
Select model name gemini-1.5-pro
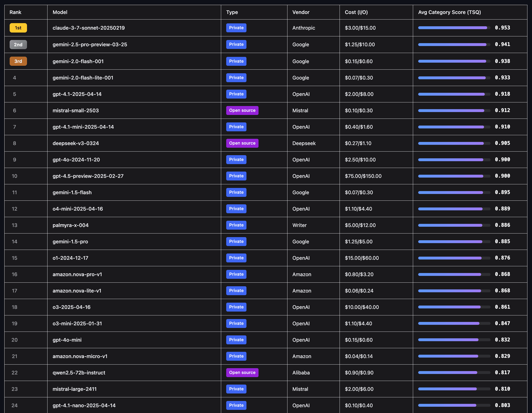coord(70,241)
